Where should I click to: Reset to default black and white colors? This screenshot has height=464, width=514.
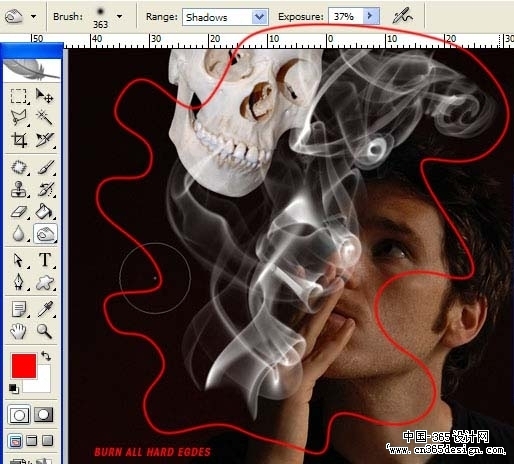coord(14,389)
